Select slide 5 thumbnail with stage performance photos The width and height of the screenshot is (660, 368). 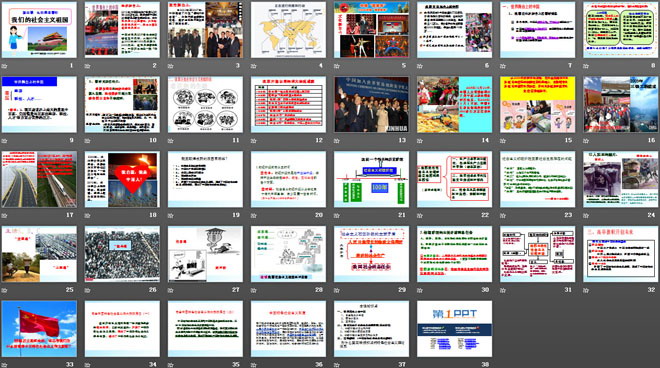(x=372, y=30)
